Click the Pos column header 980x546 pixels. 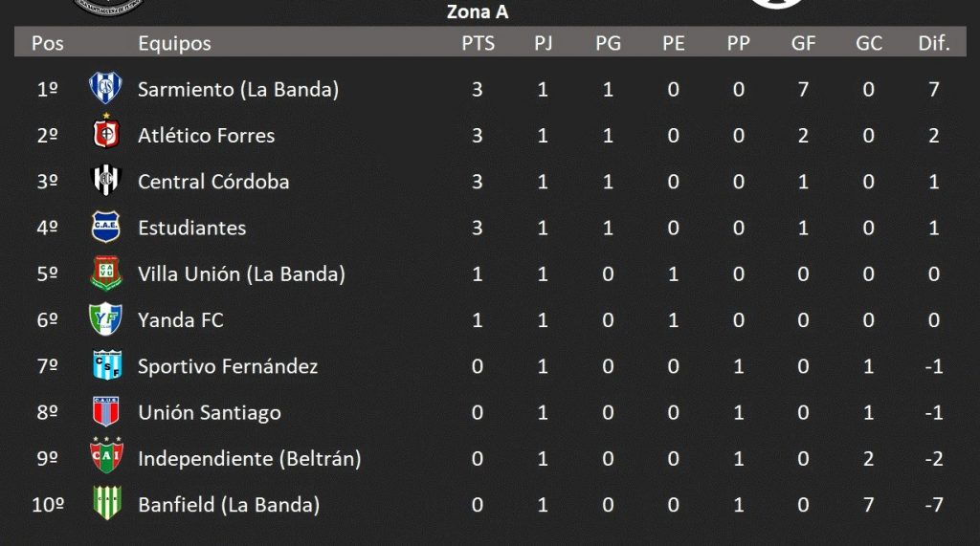tap(48, 43)
